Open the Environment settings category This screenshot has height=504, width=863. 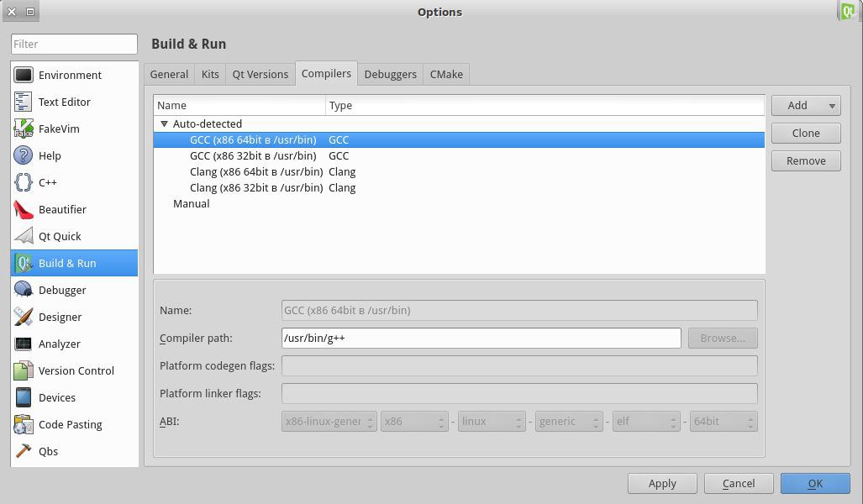pyautogui.click(x=74, y=75)
